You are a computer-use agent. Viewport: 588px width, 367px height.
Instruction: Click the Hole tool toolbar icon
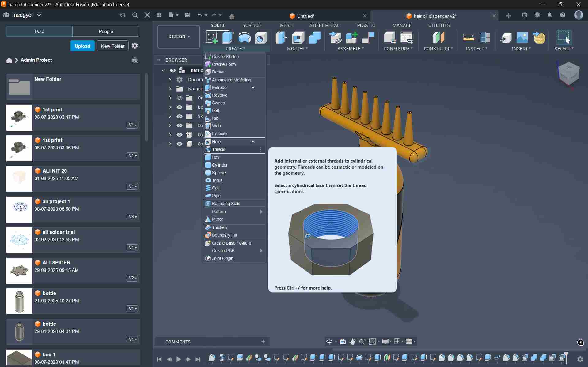coord(261,38)
